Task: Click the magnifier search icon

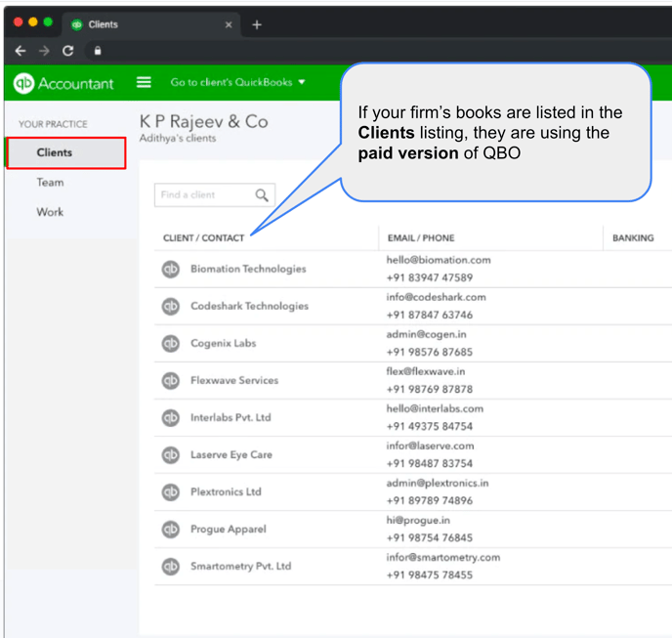Action: [x=262, y=195]
